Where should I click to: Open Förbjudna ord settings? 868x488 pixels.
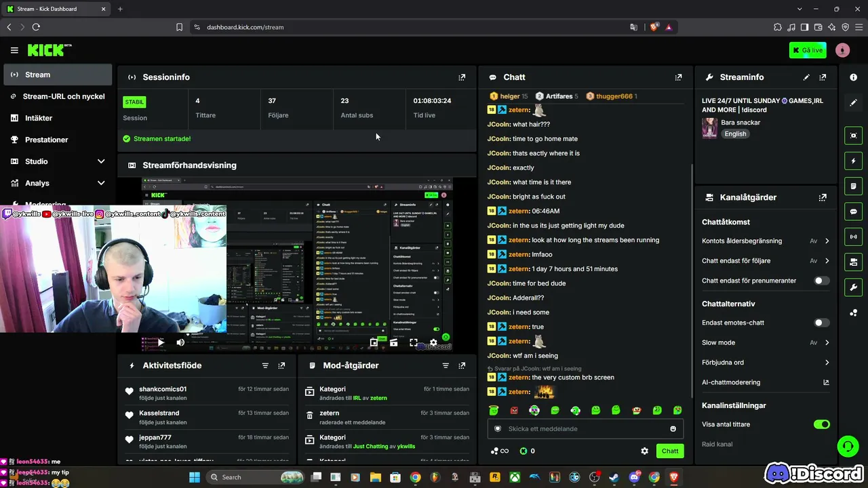[x=766, y=363]
